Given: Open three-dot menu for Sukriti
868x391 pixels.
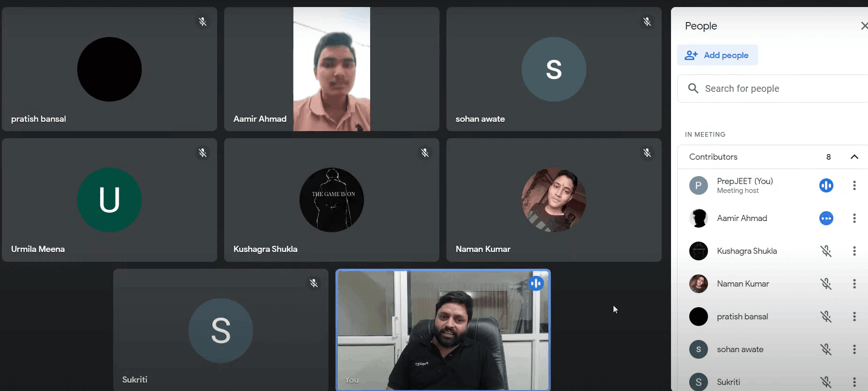Looking at the screenshot, I should [854, 382].
